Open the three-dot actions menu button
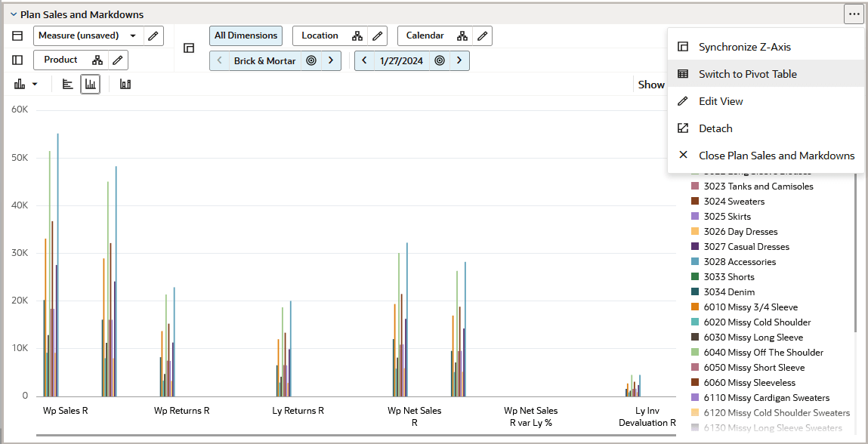This screenshot has height=444, width=868. pyautogui.click(x=852, y=15)
